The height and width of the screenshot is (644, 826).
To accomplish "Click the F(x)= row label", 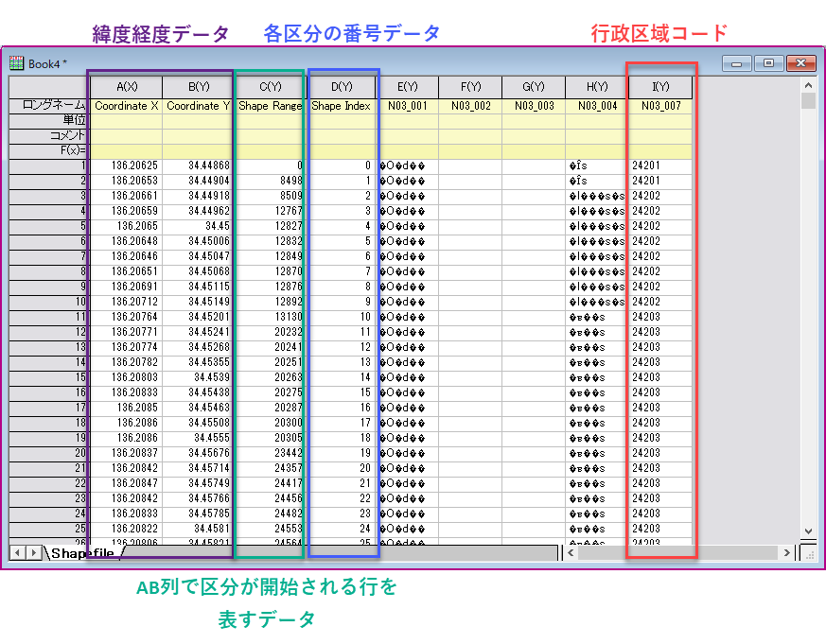I will click(49, 151).
